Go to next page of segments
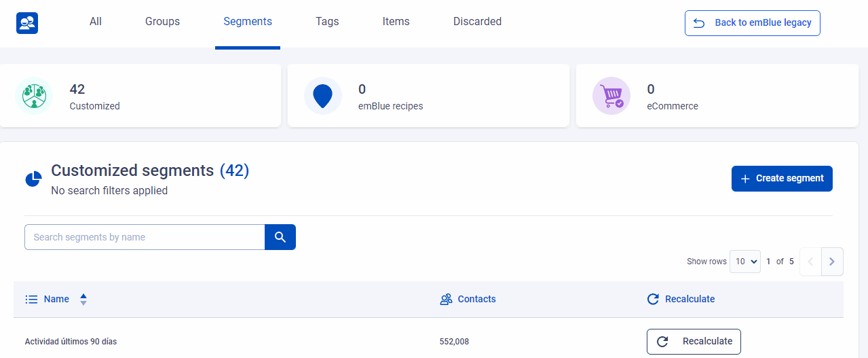The image size is (868, 358). click(832, 262)
